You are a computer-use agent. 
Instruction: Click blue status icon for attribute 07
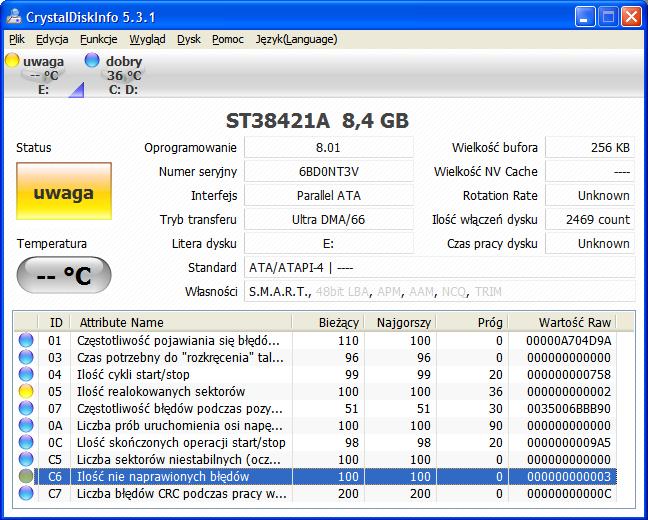pyautogui.click(x=26, y=408)
